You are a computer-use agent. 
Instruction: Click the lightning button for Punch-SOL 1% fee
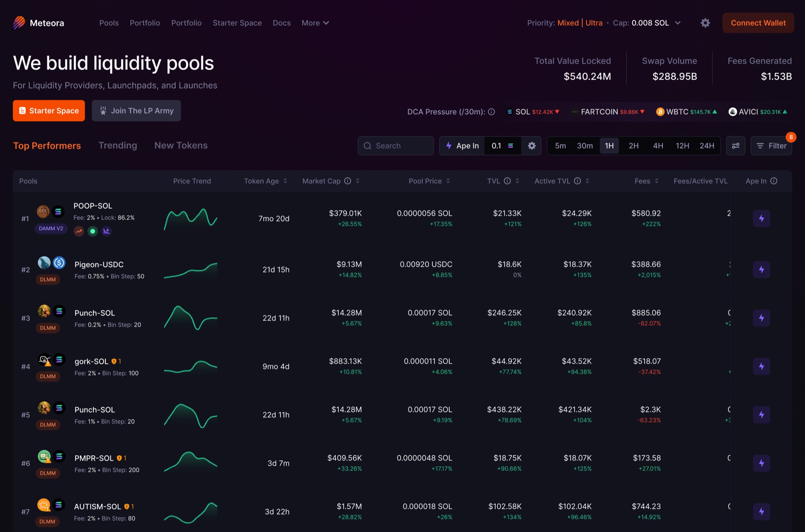pos(762,414)
